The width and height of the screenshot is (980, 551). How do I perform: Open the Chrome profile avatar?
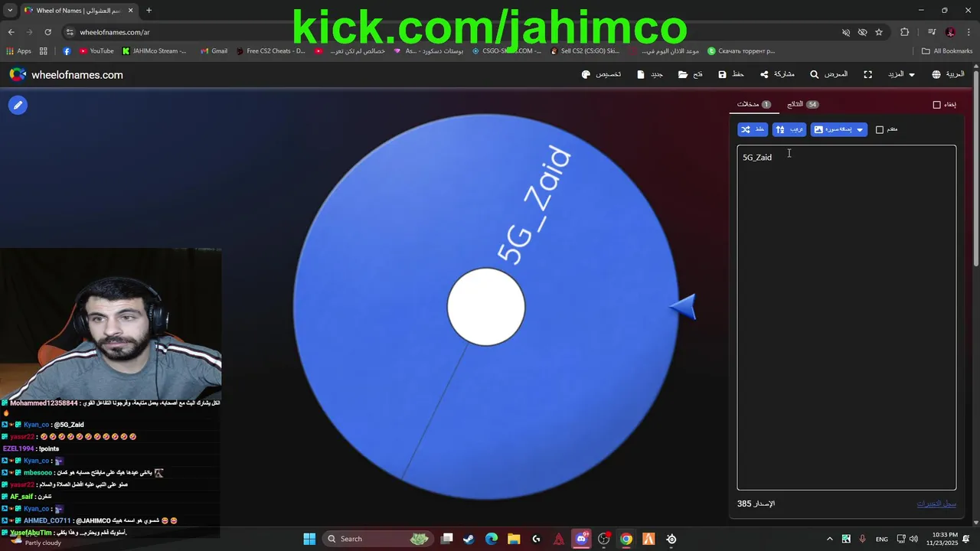(x=950, y=32)
